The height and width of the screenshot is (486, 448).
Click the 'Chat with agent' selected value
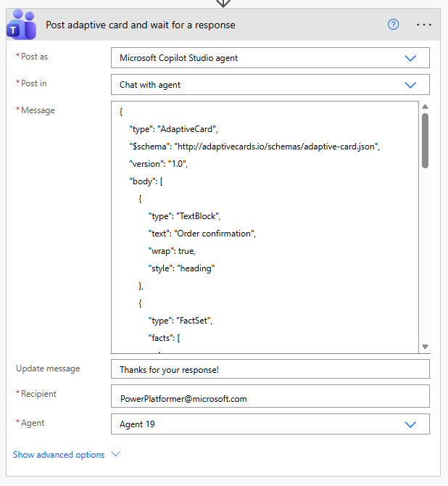tap(151, 85)
